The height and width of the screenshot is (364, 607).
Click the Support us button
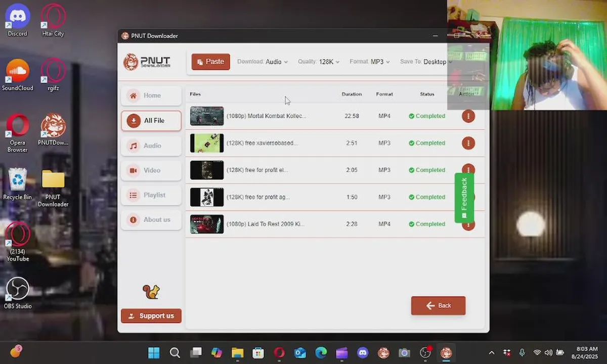click(151, 316)
